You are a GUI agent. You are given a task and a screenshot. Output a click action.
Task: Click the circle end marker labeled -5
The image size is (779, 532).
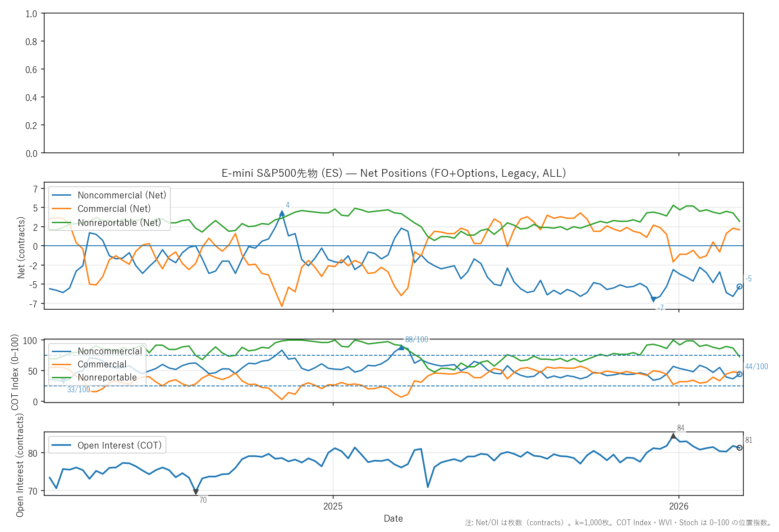[739, 286]
